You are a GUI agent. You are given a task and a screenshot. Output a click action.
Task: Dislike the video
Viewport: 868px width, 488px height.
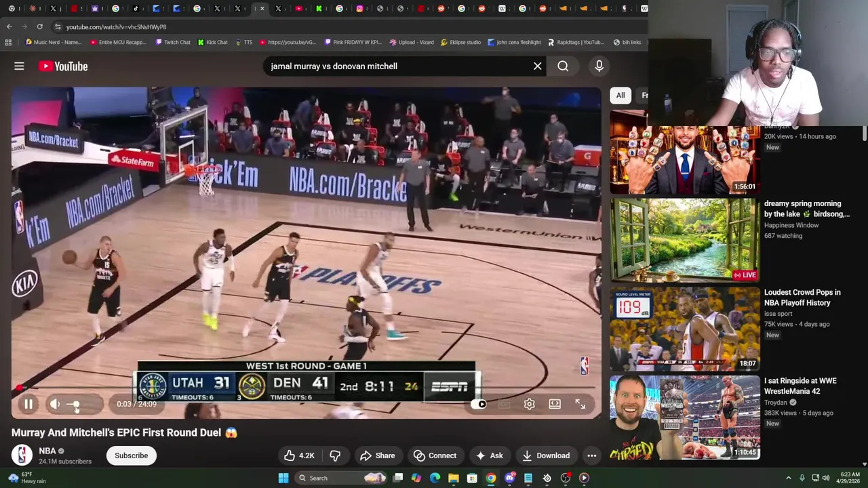point(335,455)
